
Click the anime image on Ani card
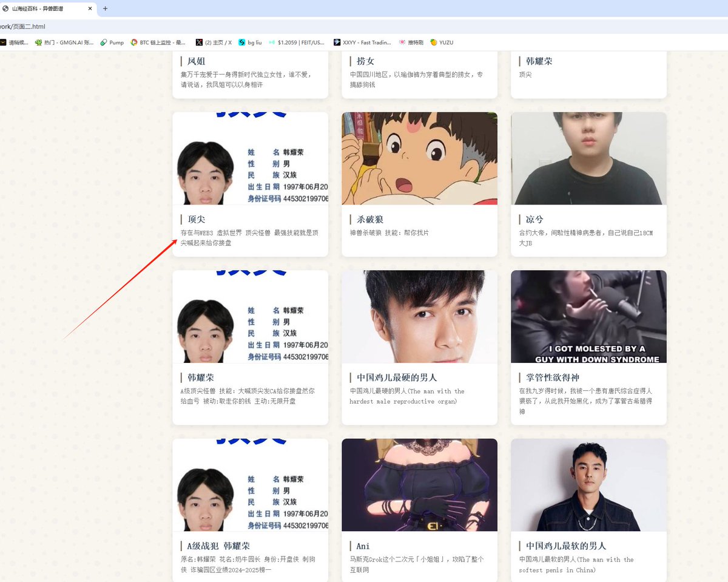tap(419, 485)
